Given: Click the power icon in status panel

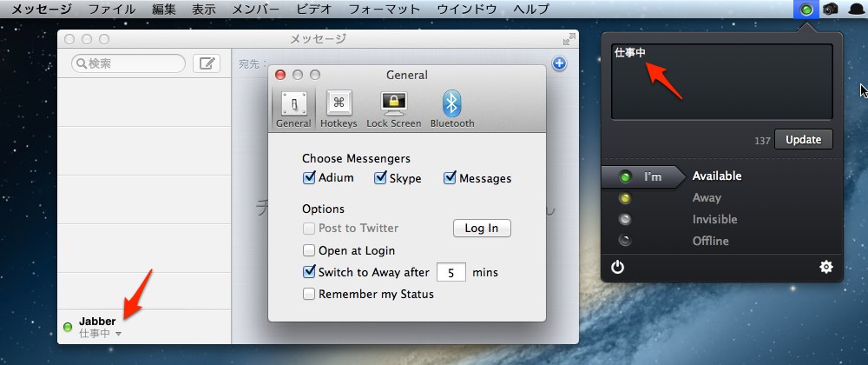Looking at the screenshot, I should 618,268.
